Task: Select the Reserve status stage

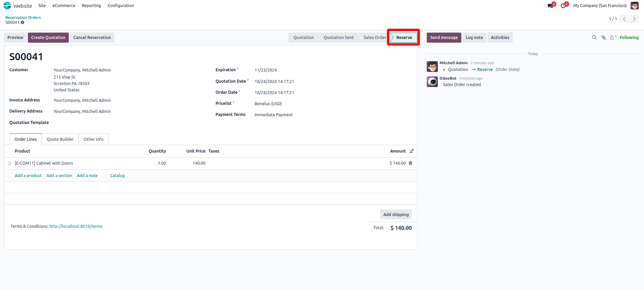Action: coord(404,38)
